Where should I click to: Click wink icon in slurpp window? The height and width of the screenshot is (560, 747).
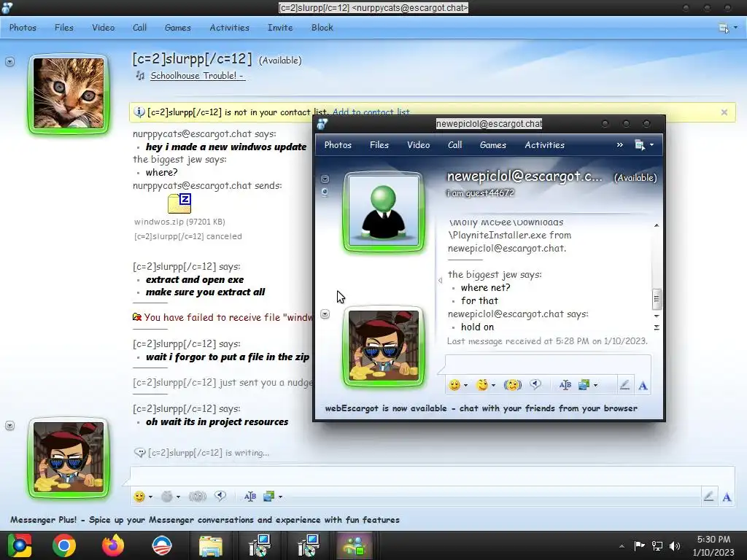tap(167, 497)
